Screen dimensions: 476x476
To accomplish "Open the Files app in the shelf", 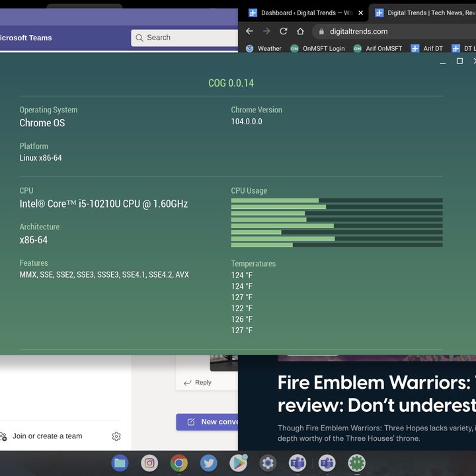I will (x=120, y=463).
